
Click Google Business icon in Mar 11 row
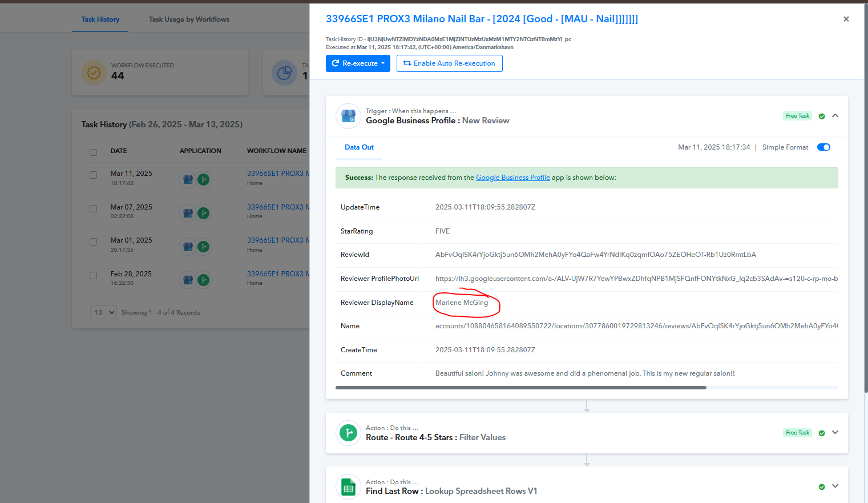coord(188,180)
